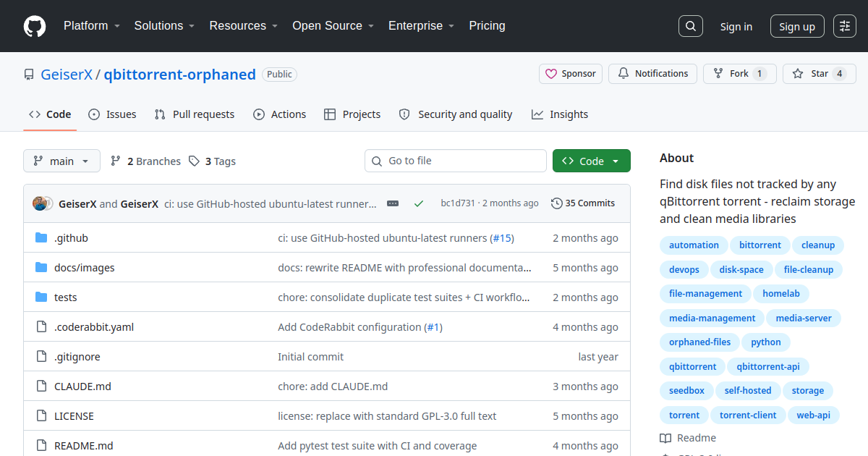Open the Readme link in About

coord(688,438)
